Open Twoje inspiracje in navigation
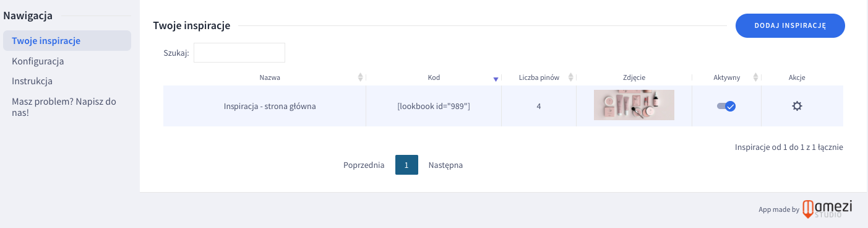 [x=67, y=41]
